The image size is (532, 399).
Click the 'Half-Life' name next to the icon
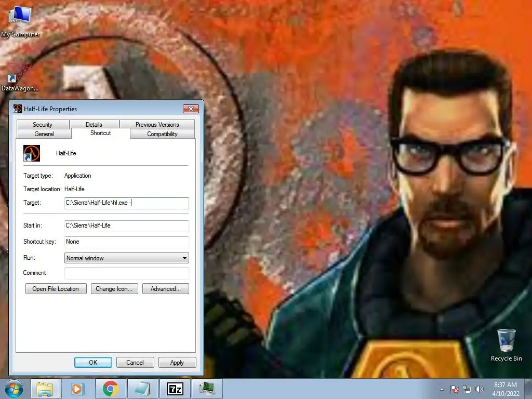66,153
